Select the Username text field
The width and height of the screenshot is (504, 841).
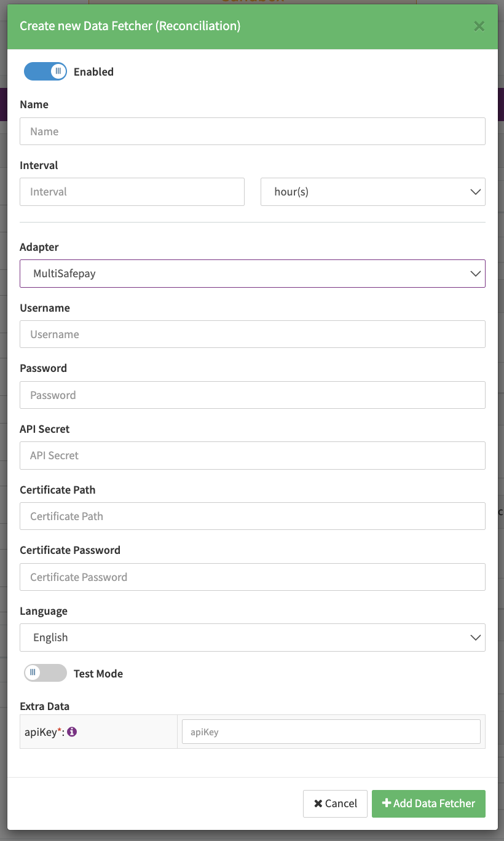(252, 334)
